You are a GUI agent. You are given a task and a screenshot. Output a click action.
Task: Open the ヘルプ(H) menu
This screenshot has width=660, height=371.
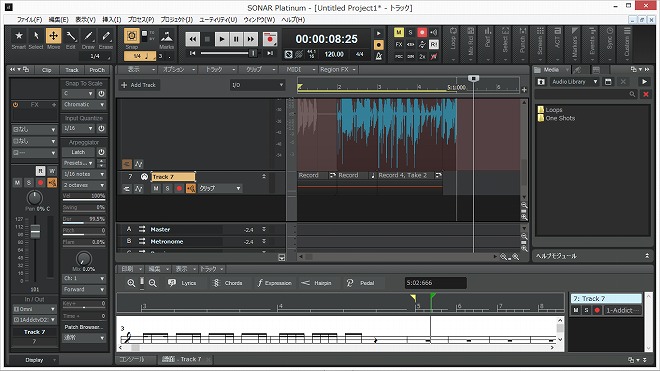click(x=293, y=19)
